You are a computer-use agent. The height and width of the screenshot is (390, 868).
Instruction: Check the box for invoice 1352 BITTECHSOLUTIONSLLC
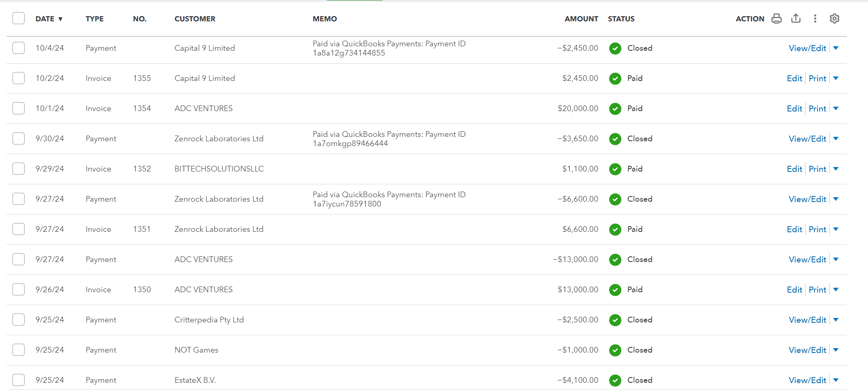19,169
